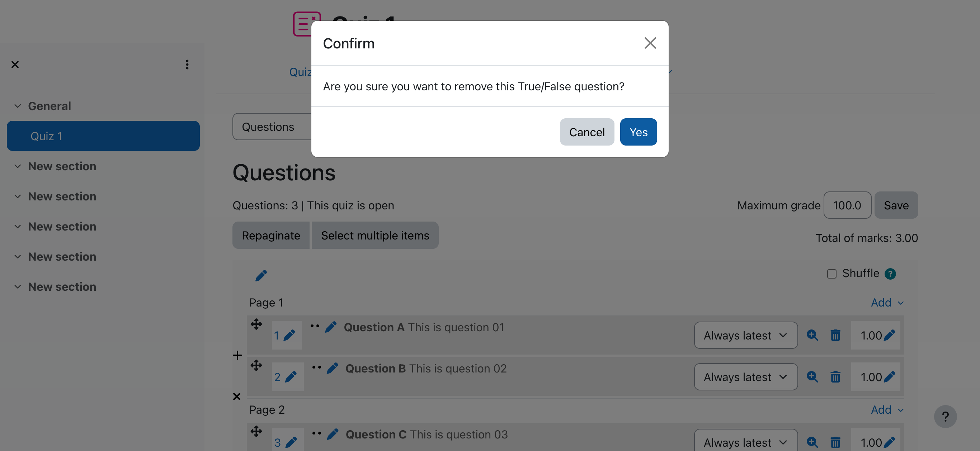Click the Maximum grade input field
The width and height of the screenshot is (980, 451).
tap(847, 205)
